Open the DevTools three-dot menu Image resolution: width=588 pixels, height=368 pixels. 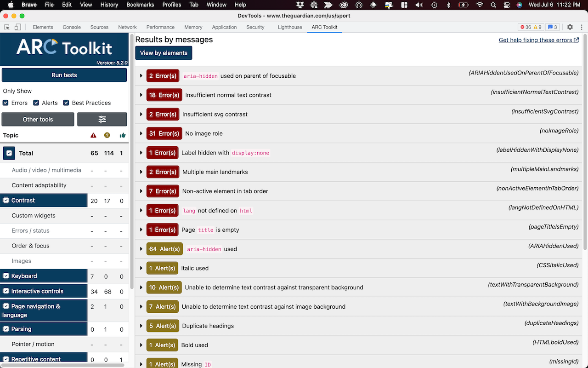(x=582, y=27)
